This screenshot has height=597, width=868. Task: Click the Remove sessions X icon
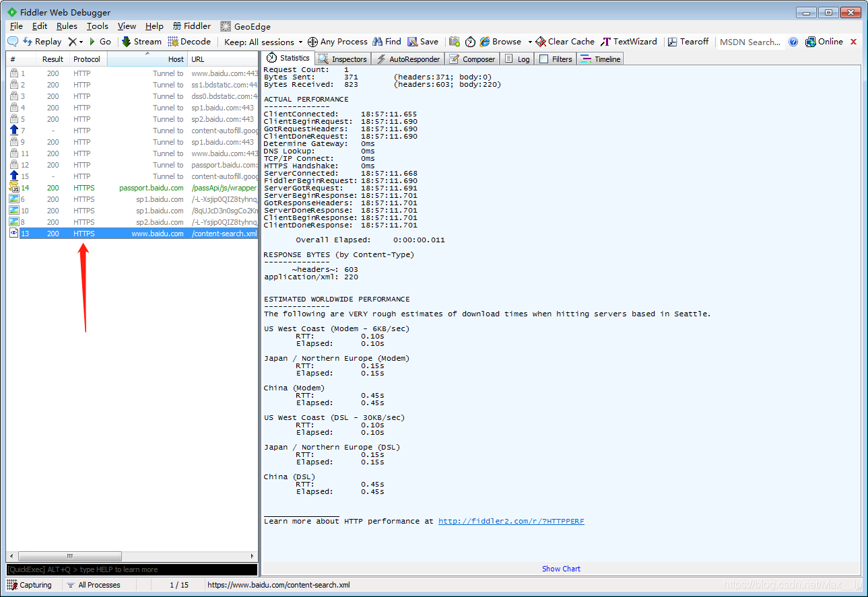pos(73,42)
